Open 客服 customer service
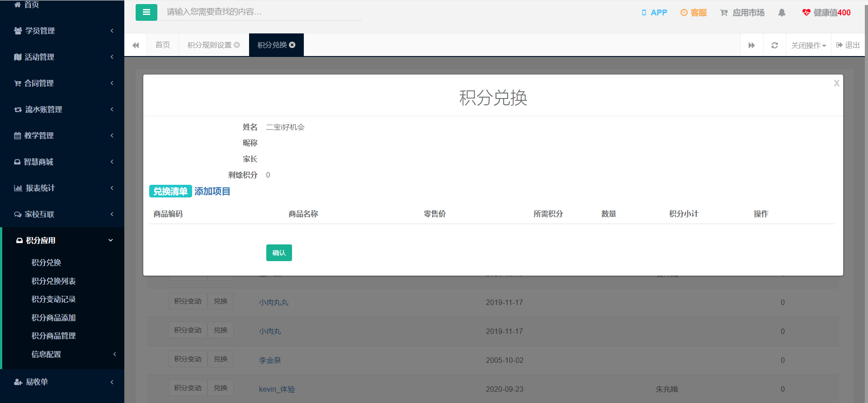The width and height of the screenshot is (868, 403). pyautogui.click(x=693, y=13)
